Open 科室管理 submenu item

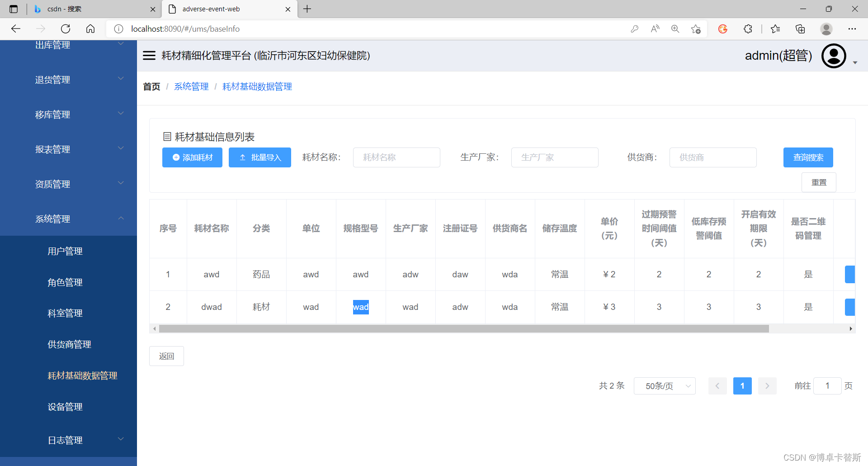point(65,313)
